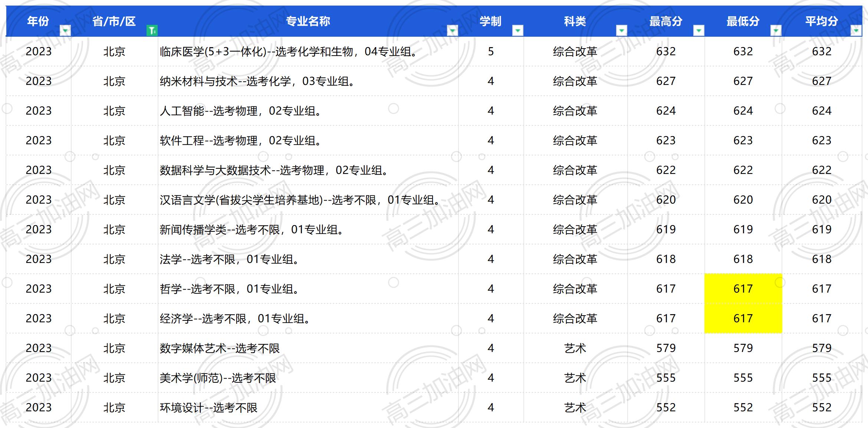Select 最高分 617 in the 经济学 row
868x428 pixels.
[666, 319]
